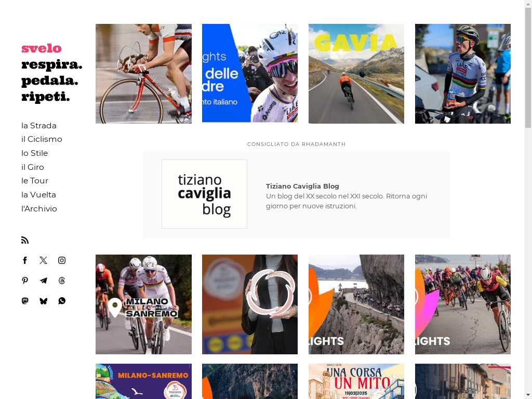Viewport: 532px width, 399px height.
Task: Open the Facebook icon link
Action: (25, 260)
